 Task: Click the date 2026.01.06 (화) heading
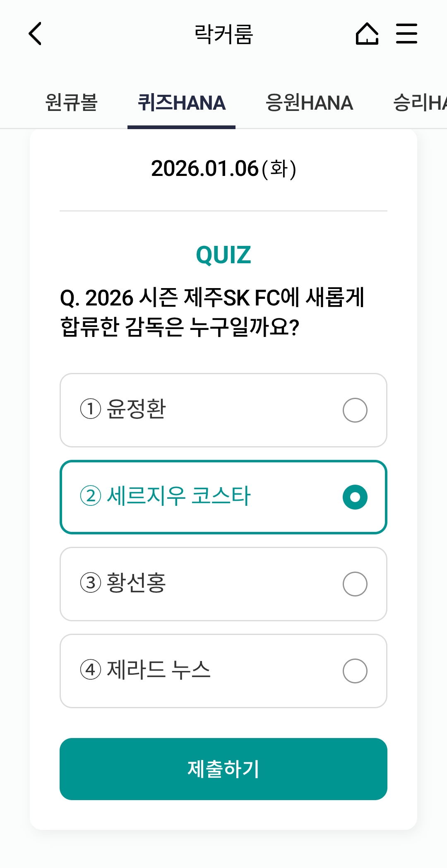point(223,169)
